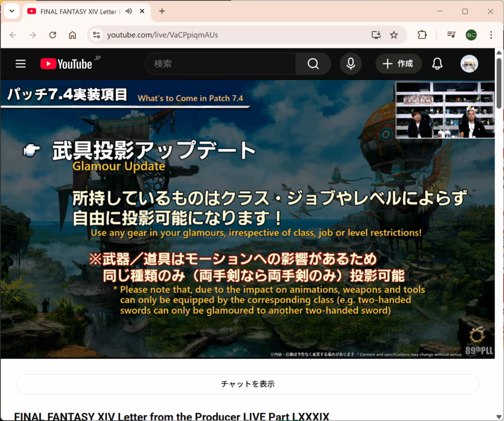The height and width of the screenshot is (421, 504).
Task: Click the page's vertical scrollbar thumb
Action: [x=499, y=84]
